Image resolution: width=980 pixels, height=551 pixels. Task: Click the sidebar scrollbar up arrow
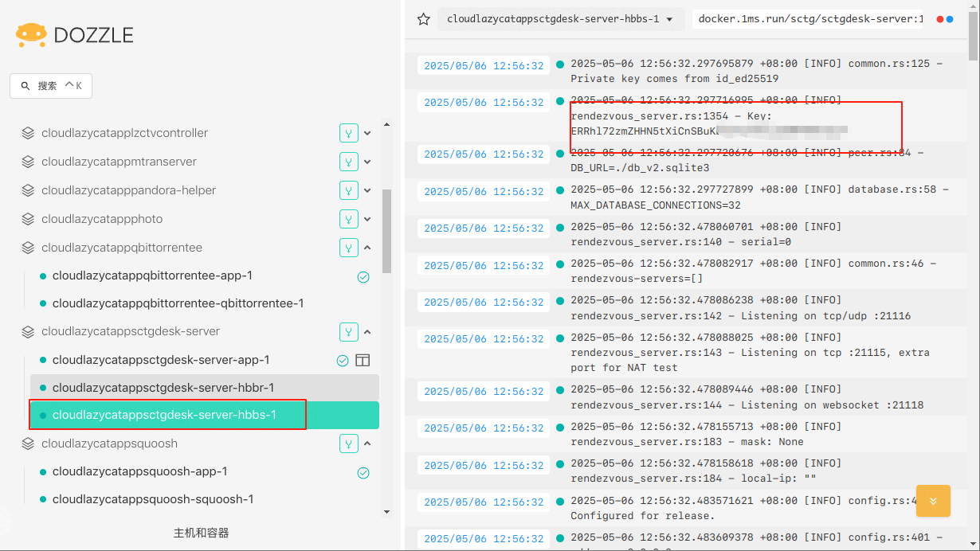pos(386,124)
